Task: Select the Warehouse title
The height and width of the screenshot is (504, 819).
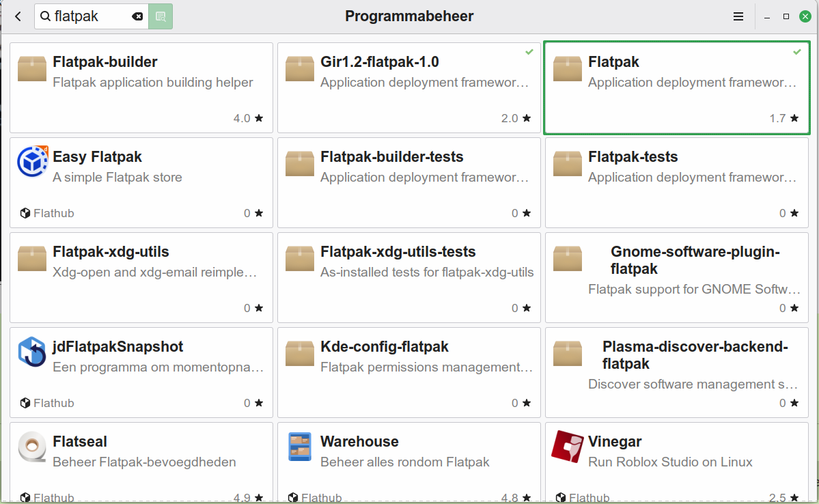Action: click(x=359, y=442)
